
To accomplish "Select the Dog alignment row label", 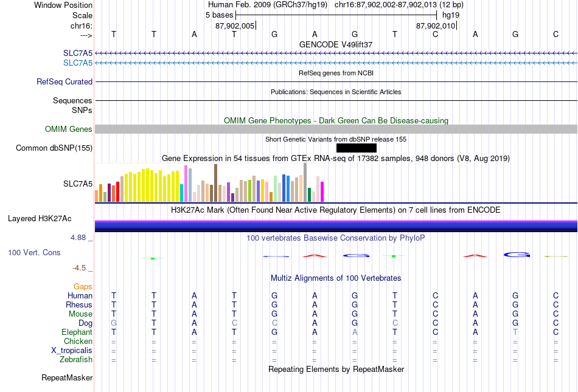I will pyautogui.click(x=86, y=323).
